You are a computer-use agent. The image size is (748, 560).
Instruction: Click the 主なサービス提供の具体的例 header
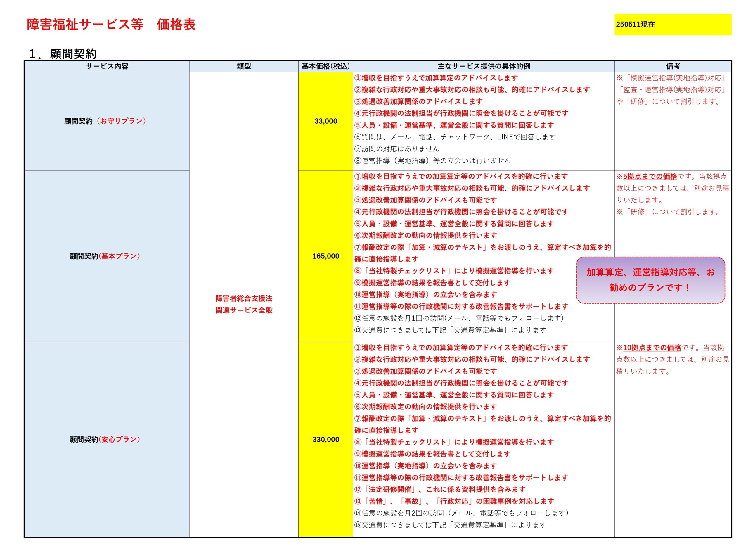[484, 66]
